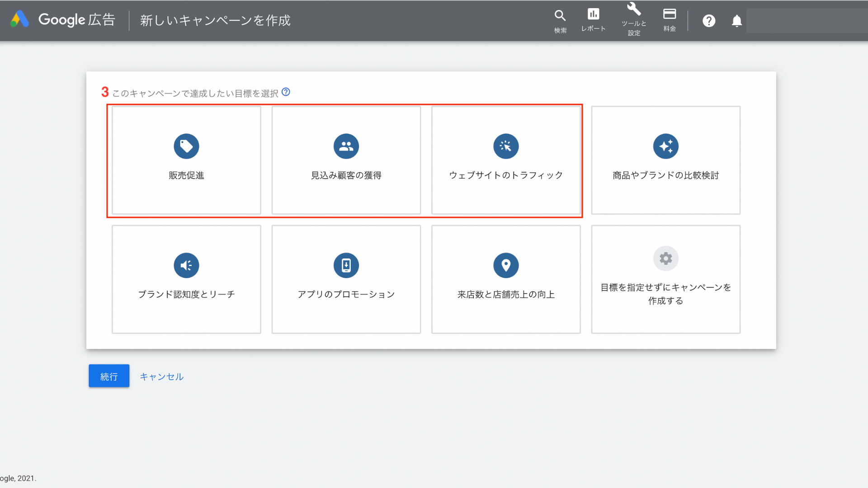Screen dimensions: 868x488
Task: Select the 販売促進 goal label
Action: pos(186,175)
